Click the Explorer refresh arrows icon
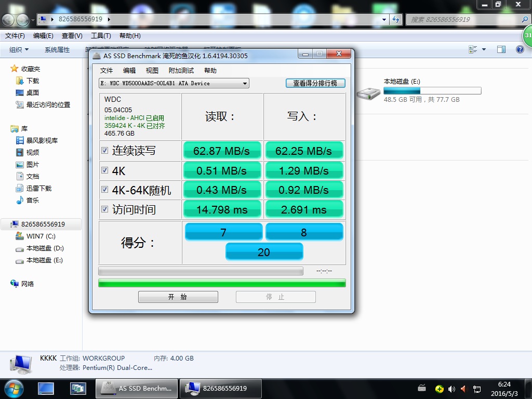This screenshot has width=532, height=399. point(396,19)
